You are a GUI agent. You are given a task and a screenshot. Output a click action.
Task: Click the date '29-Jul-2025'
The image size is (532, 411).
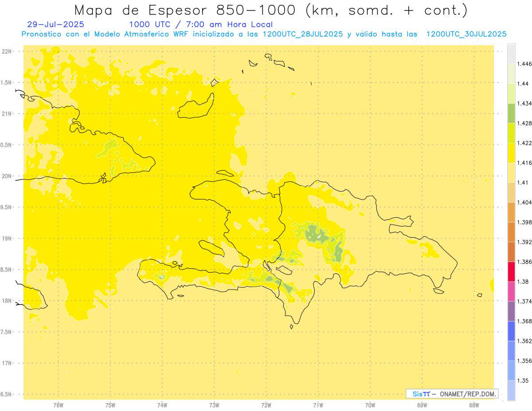click(55, 24)
